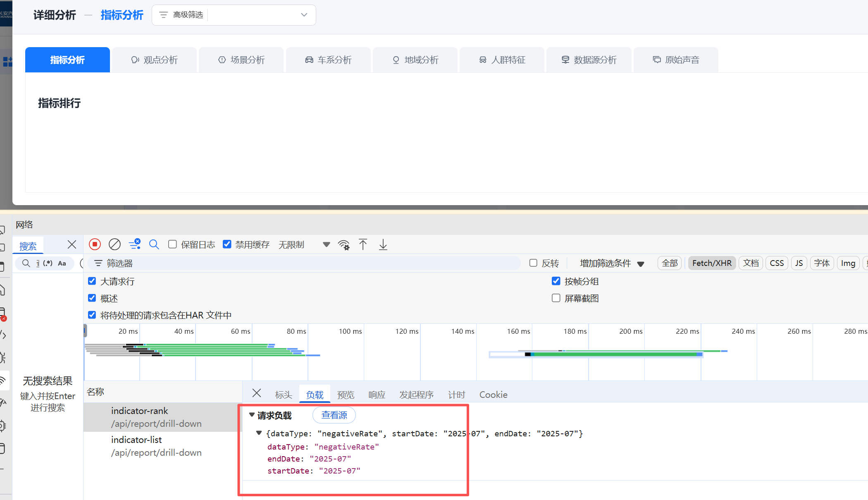Check the 屏幕截图 checkbox
Viewport: 868px width, 500px height.
tap(556, 298)
